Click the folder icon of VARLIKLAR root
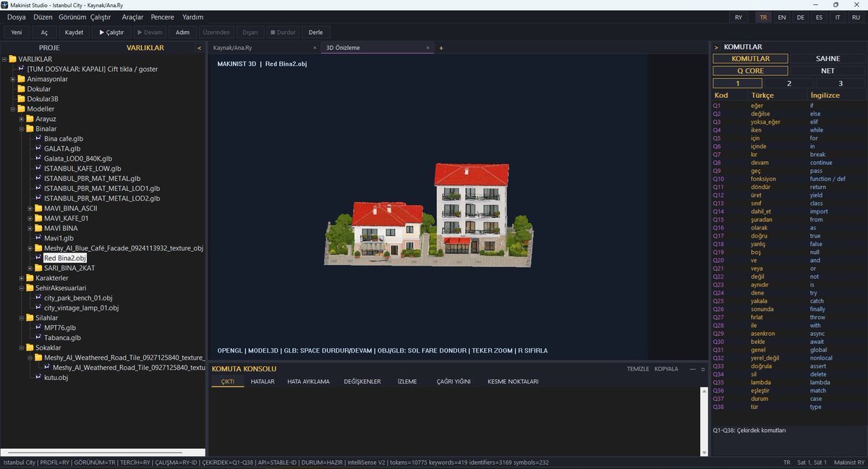The height and width of the screenshot is (469, 868). coord(12,59)
